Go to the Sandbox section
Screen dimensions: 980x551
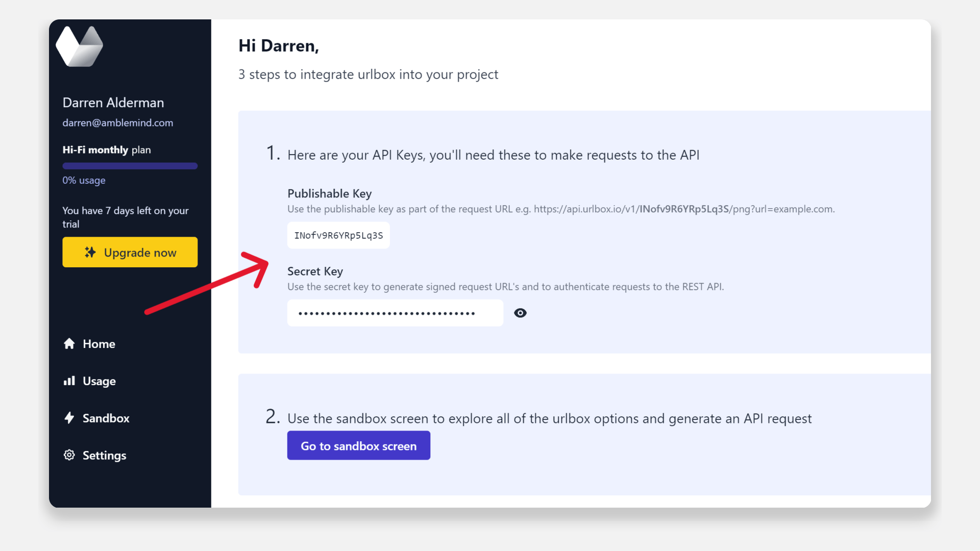[106, 418]
